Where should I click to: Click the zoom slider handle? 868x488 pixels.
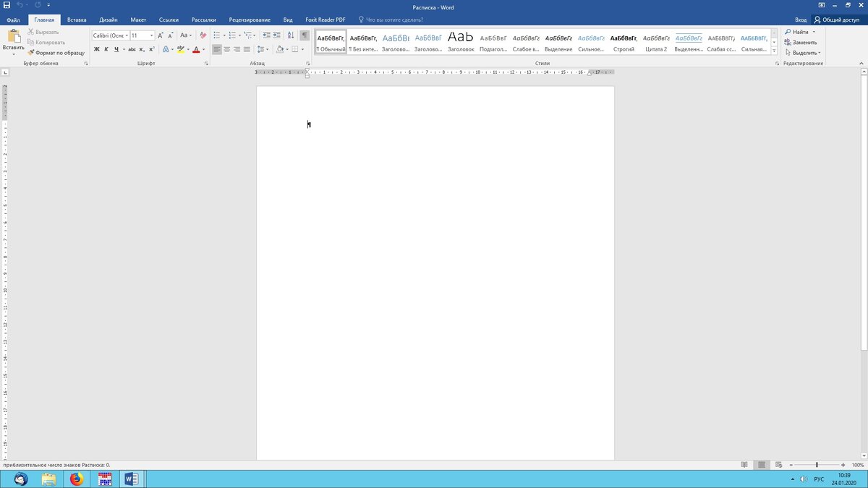pyautogui.click(x=817, y=465)
